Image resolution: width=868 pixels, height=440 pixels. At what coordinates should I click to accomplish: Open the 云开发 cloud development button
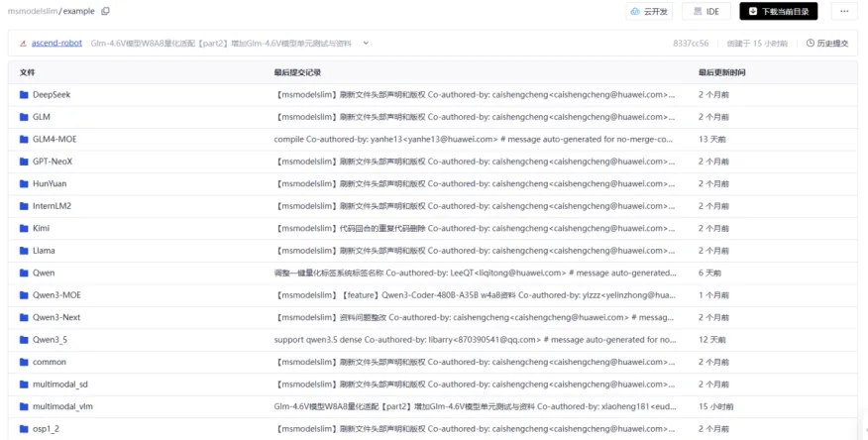point(649,11)
